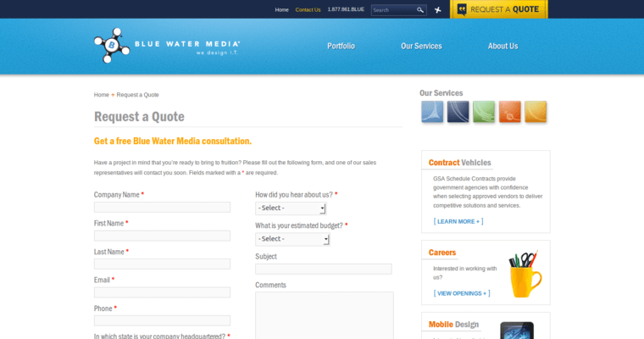Image resolution: width=644 pixels, height=339 pixels.
Task: Open the dark navy service tile
Action: [458, 112]
